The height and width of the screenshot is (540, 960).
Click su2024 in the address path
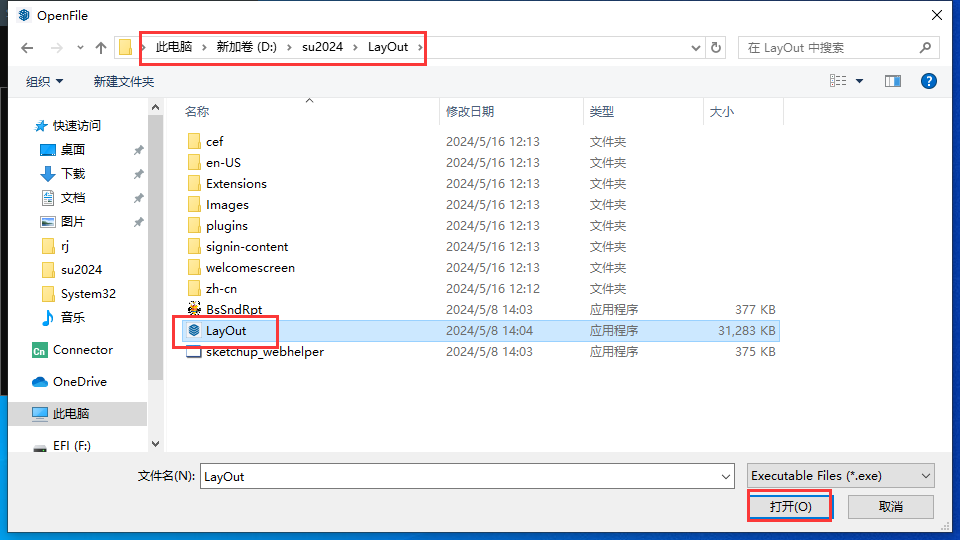pyautogui.click(x=322, y=47)
